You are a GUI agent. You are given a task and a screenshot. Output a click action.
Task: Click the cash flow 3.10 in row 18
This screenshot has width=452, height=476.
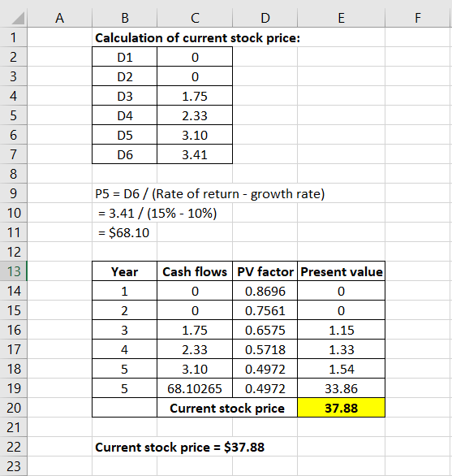[195, 369]
